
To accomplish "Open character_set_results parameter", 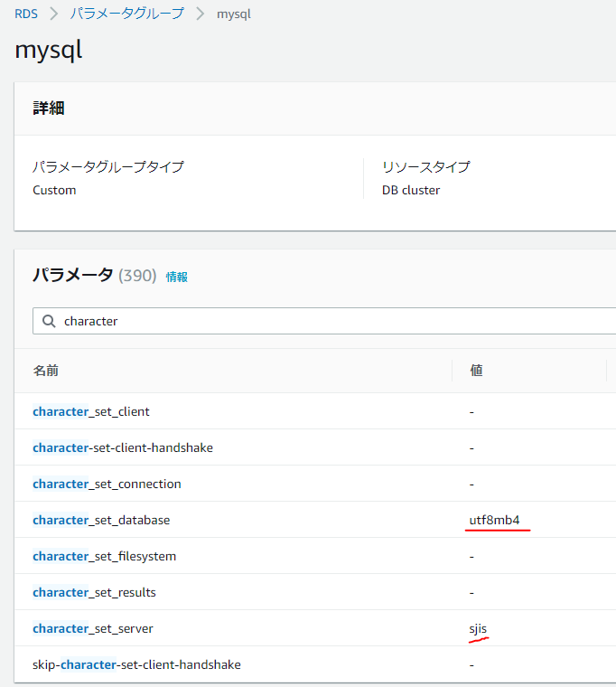I will 94,592.
